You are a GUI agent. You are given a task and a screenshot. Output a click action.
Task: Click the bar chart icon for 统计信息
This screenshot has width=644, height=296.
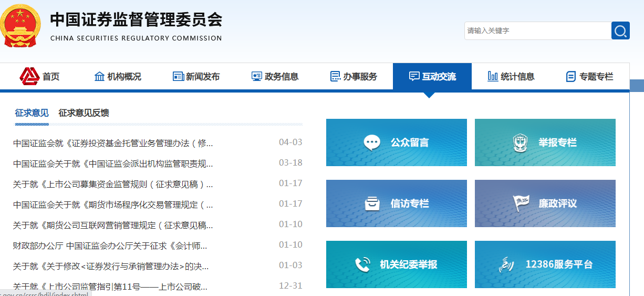(493, 76)
